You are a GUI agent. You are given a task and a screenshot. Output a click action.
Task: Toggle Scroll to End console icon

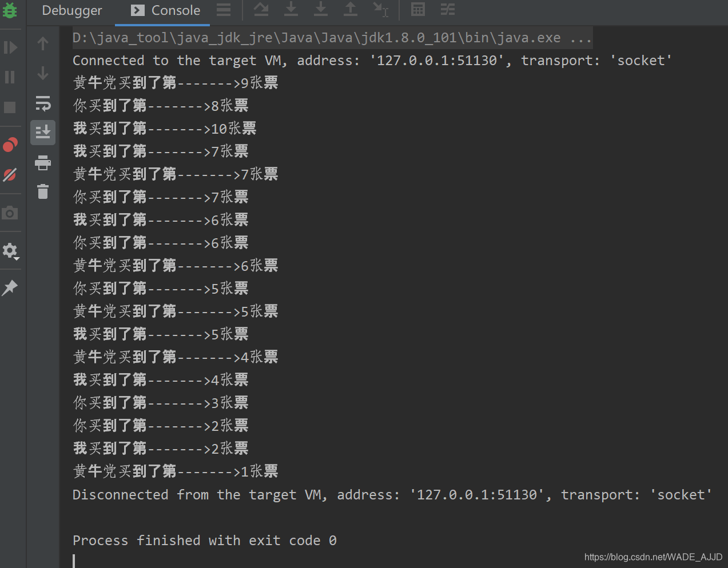click(43, 133)
